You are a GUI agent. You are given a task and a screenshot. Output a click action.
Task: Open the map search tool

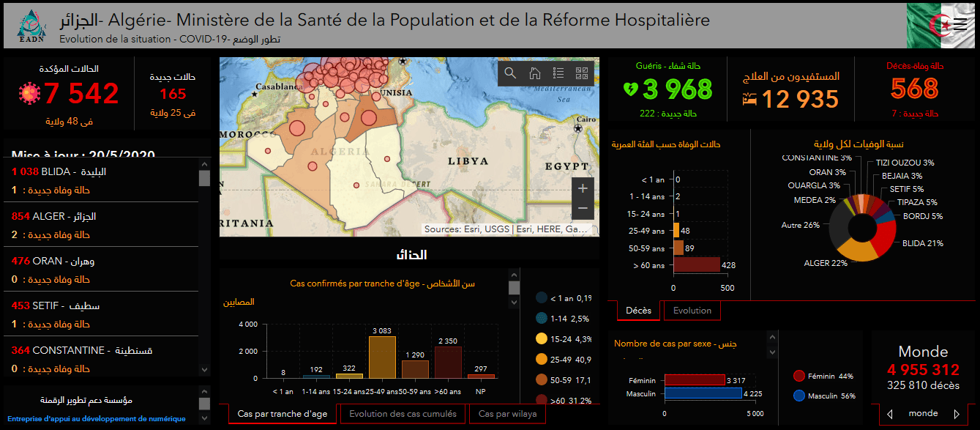(511, 73)
